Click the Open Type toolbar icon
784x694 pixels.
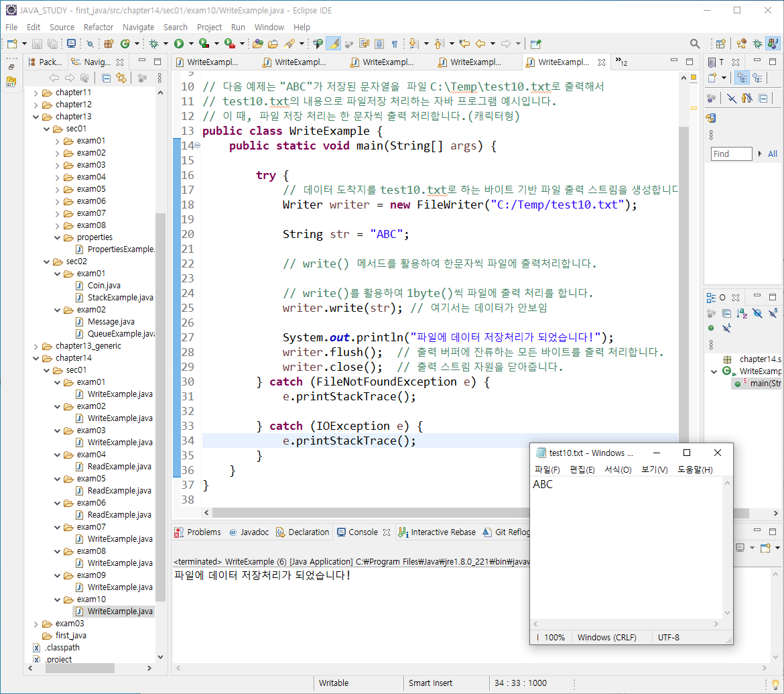point(257,44)
